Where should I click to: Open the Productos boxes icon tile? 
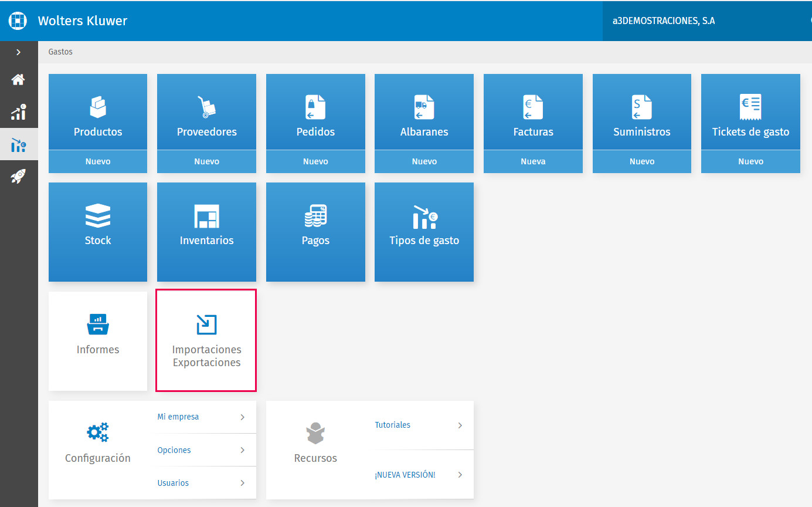coord(98,107)
